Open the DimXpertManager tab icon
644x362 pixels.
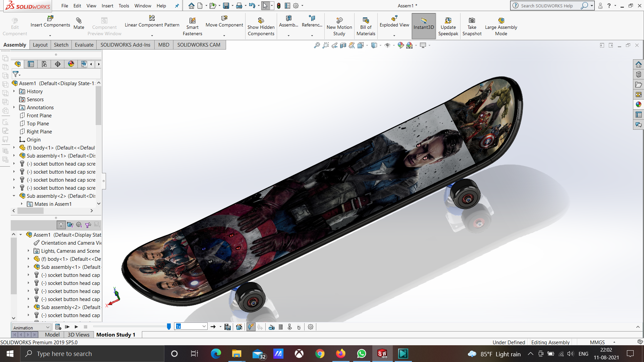click(x=58, y=64)
